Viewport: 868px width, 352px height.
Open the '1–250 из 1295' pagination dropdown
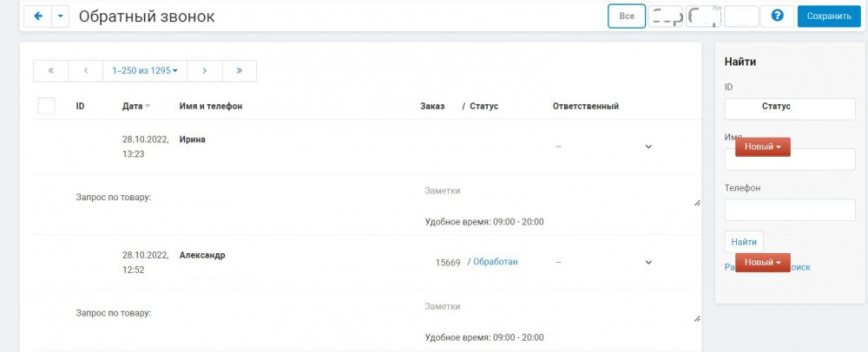(145, 70)
